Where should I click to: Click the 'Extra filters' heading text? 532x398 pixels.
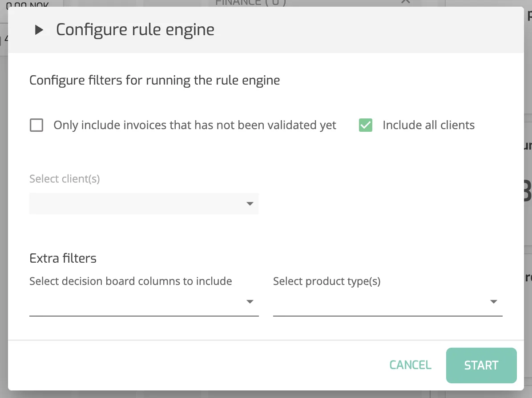click(x=63, y=258)
